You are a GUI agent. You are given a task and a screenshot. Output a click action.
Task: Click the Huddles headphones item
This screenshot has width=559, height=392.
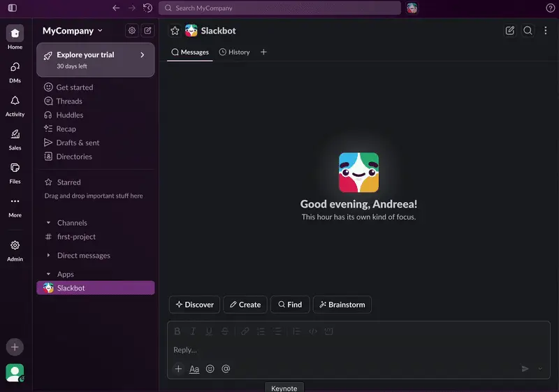tap(69, 115)
